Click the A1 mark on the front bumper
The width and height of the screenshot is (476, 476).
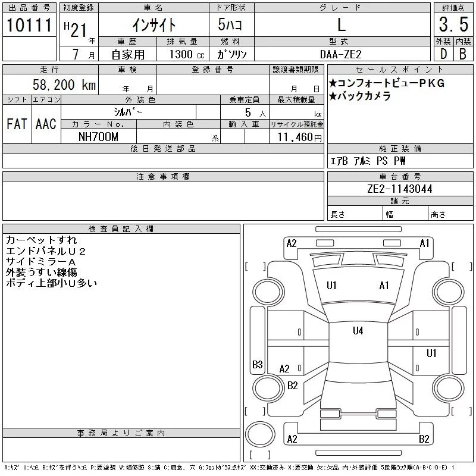click(x=424, y=243)
